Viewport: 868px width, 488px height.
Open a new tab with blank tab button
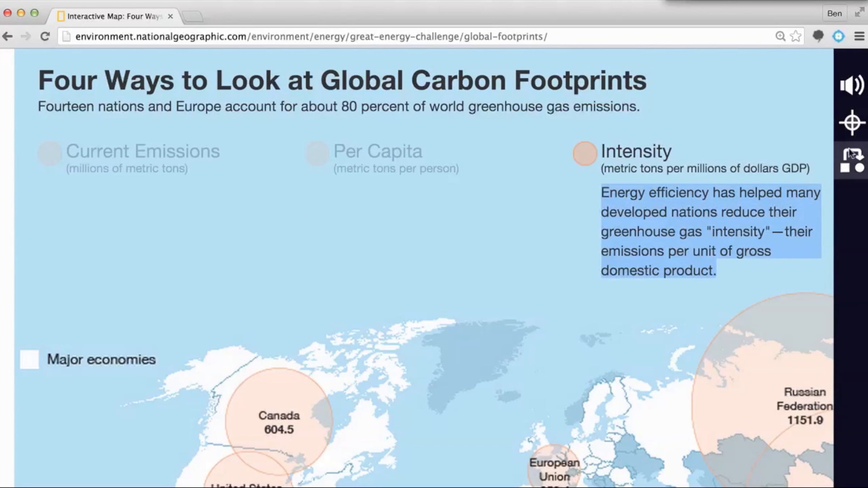point(193,16)
